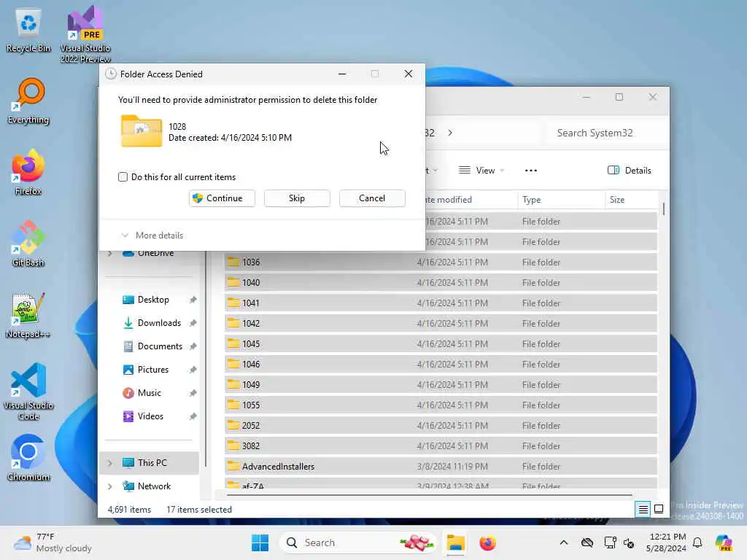Select Documents in the navigation pane
747x560 pixels.
160,346
